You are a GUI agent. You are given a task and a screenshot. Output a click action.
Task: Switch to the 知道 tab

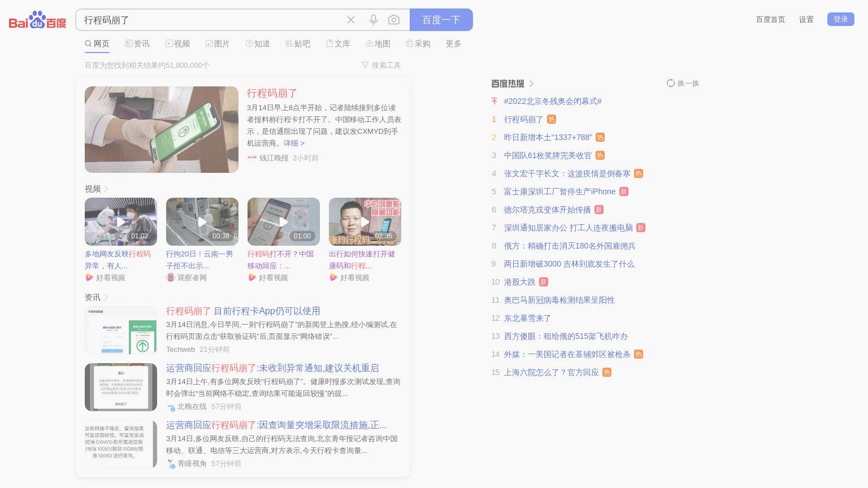coord(258,43)
